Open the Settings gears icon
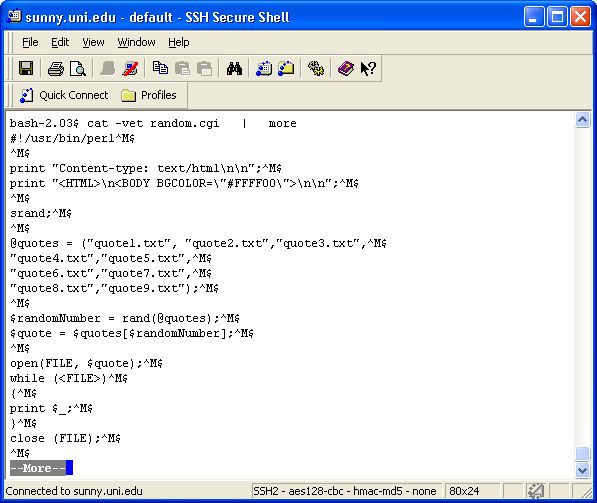 pos(316,69)
